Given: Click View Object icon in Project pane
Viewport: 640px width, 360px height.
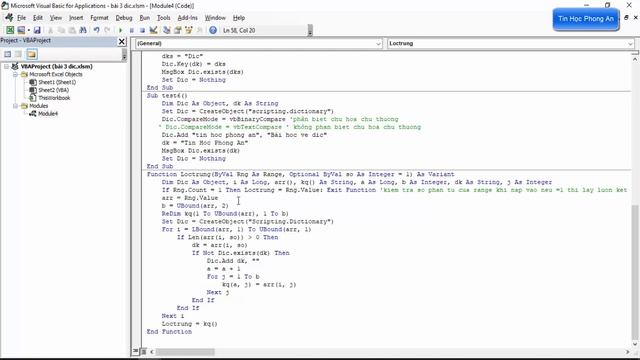Looking at the screenshot, I should (x=19, y=54).
